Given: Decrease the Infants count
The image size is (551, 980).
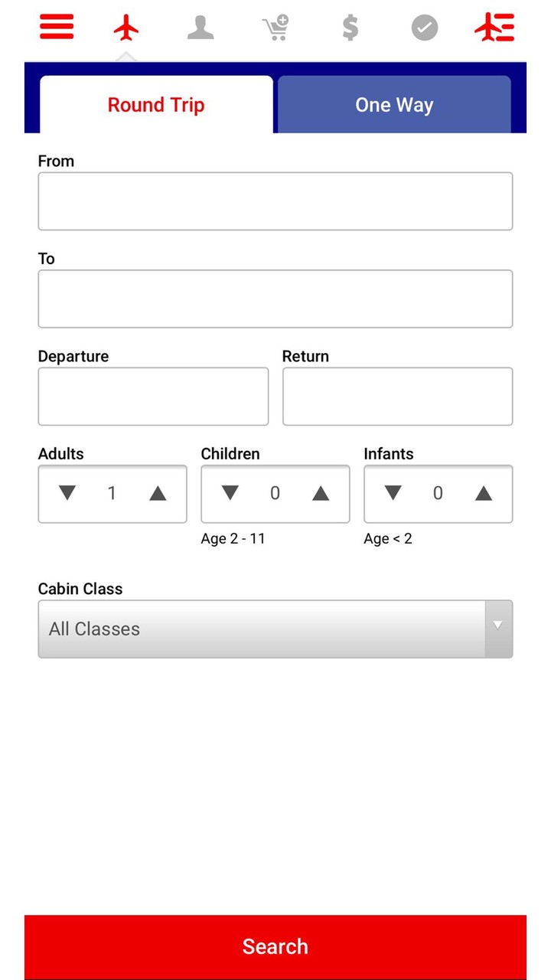Looking at the screenshot, I should (x=393, y=493).
